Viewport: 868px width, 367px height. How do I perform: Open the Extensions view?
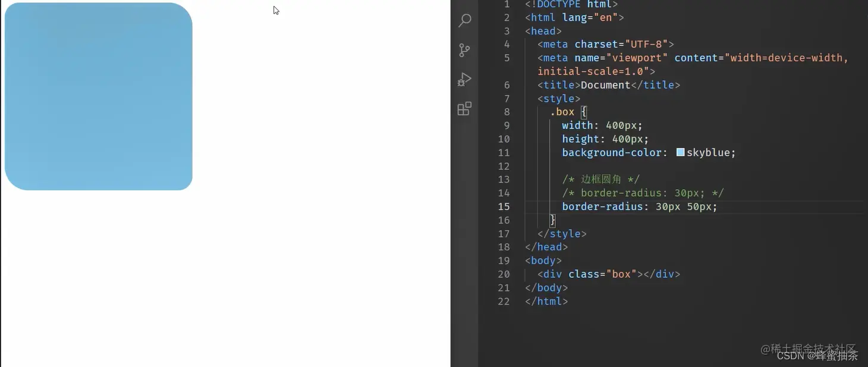click(x=465, y=109)
